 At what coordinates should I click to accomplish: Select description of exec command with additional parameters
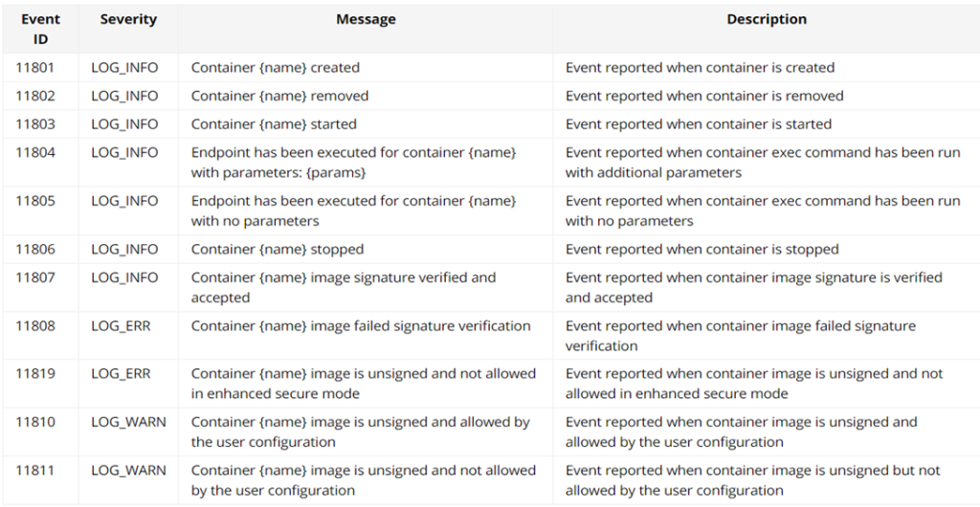(762, 163)
